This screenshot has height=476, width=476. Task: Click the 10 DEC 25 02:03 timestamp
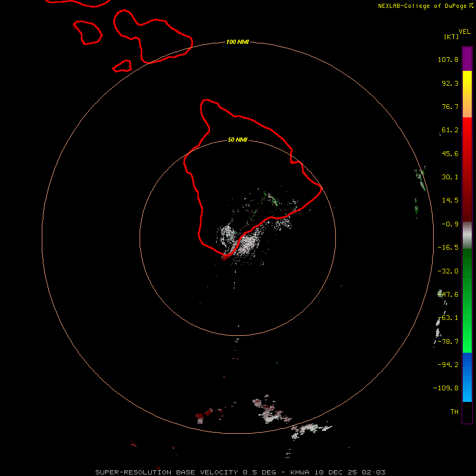pyautogui.click(x=350, y=472)
